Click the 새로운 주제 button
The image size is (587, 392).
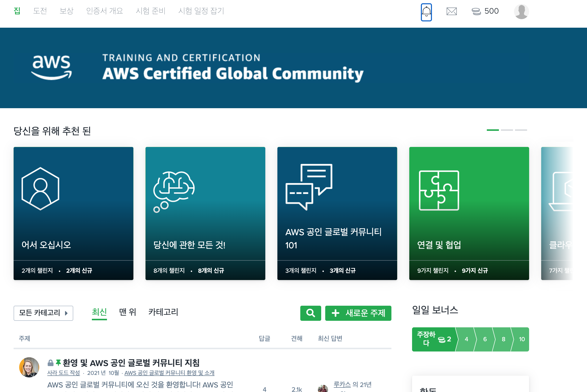pos(358,313)
